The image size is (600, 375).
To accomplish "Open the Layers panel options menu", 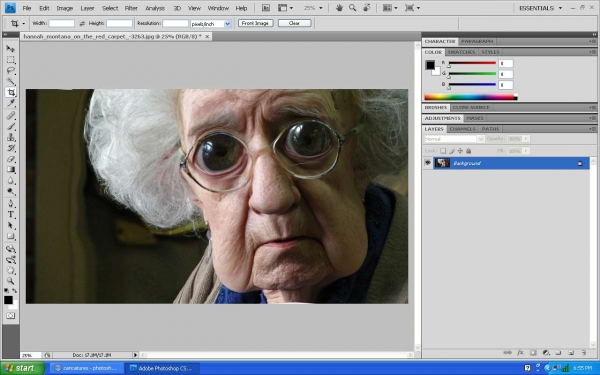I will [592, 129].
